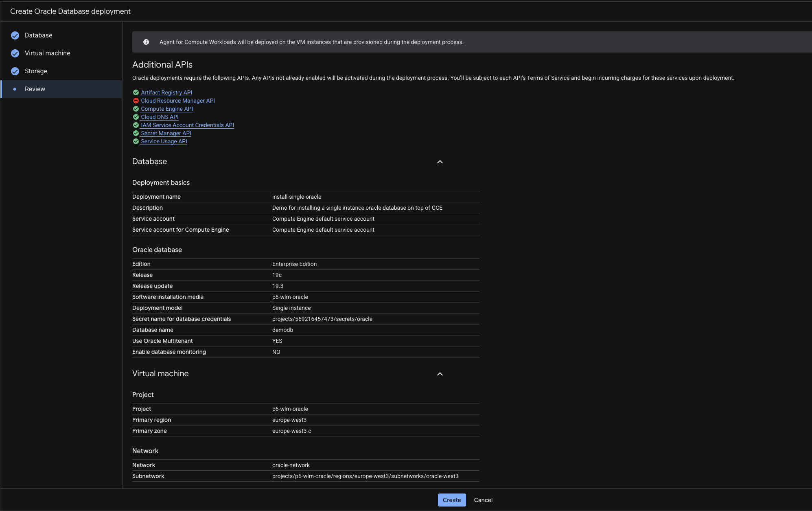Click the current-step dot beside Review
Viewport: 812px width, 511px height.
(x=15, y=89)
